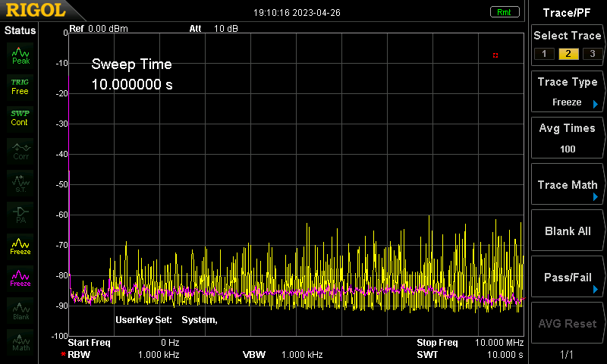
Task: Click the RBW 1.000 kHz readout
Action: [123, 355]
